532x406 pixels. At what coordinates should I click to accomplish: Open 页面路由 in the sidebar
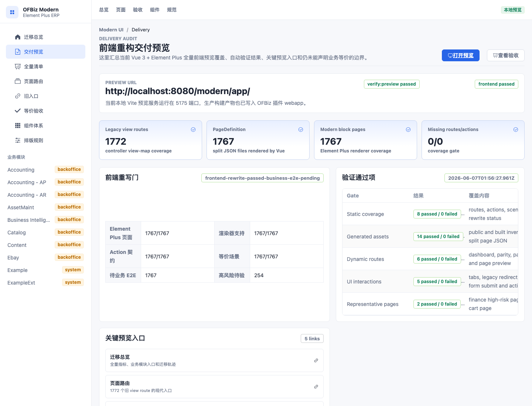pos(45,81)
